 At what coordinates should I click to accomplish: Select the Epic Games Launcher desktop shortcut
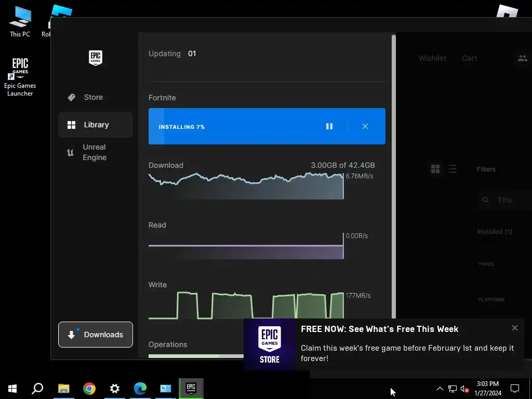[20, 77]
